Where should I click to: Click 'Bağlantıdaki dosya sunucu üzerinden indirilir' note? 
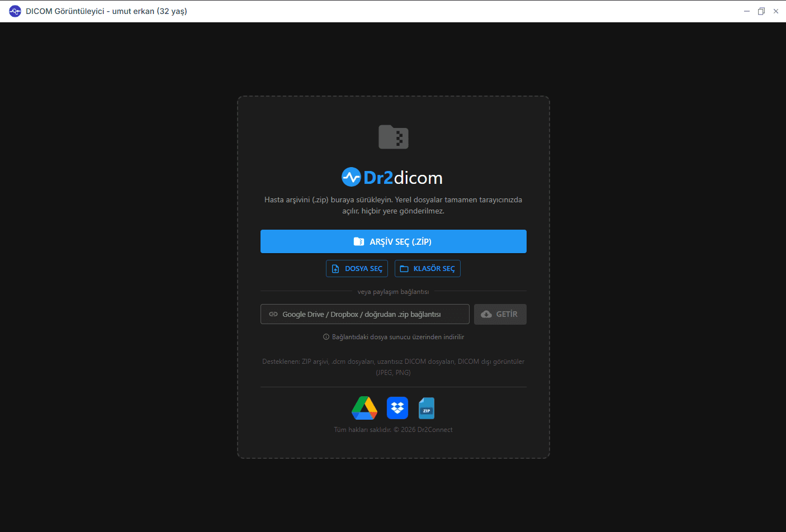(x=398, y=337)
